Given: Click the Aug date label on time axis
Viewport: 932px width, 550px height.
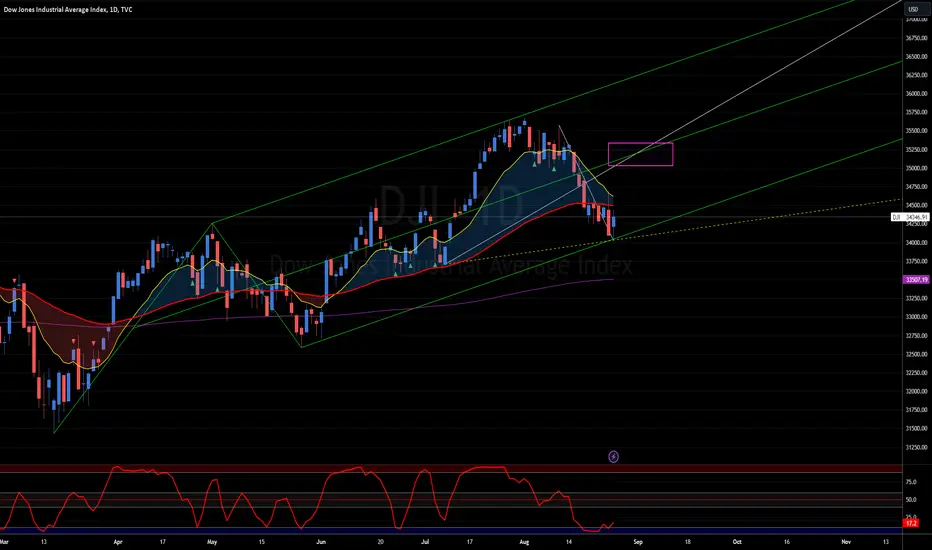Looking at the screenshot, I should [524, 542].
